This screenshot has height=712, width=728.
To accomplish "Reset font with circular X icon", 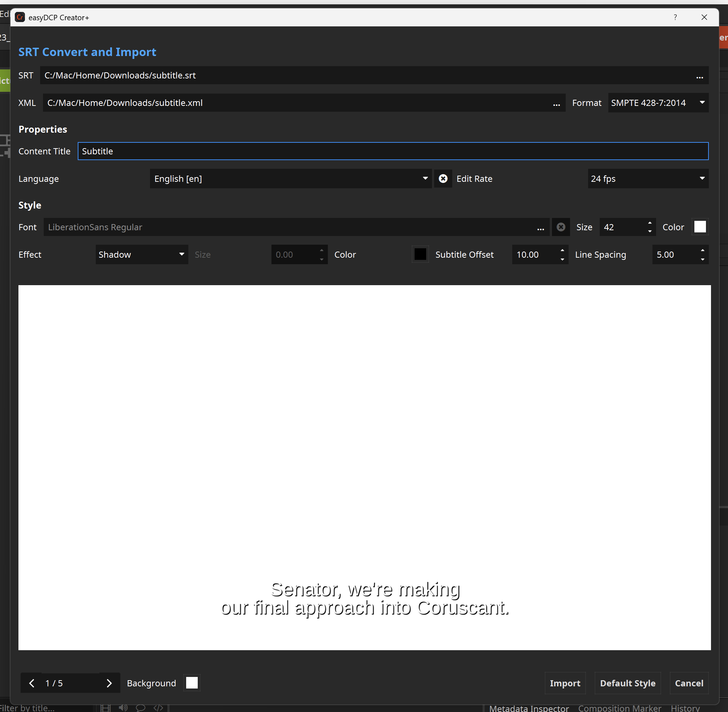I will [561, 227].
